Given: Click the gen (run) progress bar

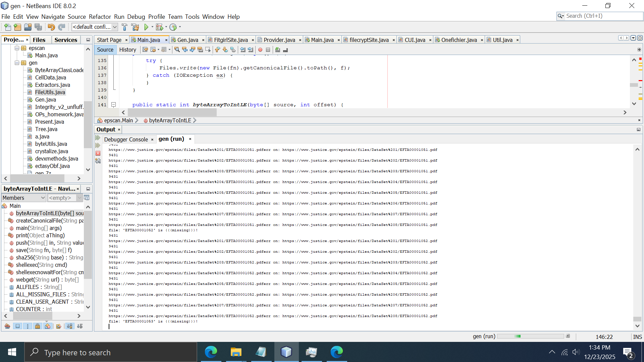Looking at the screenshot, I should coord(530,336).
